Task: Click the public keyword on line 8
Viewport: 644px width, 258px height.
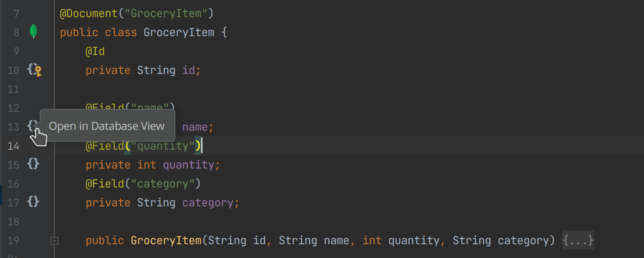Action: point(79,32)
